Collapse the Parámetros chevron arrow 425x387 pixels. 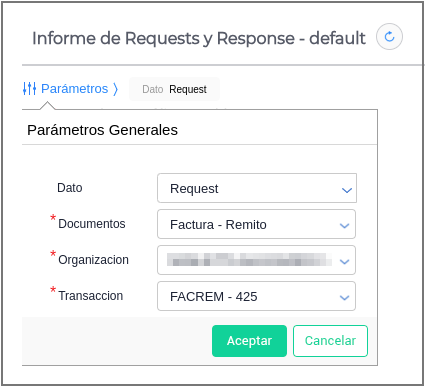tap(115, 89)
